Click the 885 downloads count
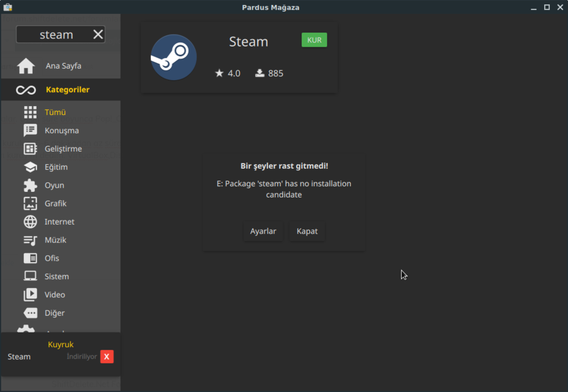 [x=276, y=73]
